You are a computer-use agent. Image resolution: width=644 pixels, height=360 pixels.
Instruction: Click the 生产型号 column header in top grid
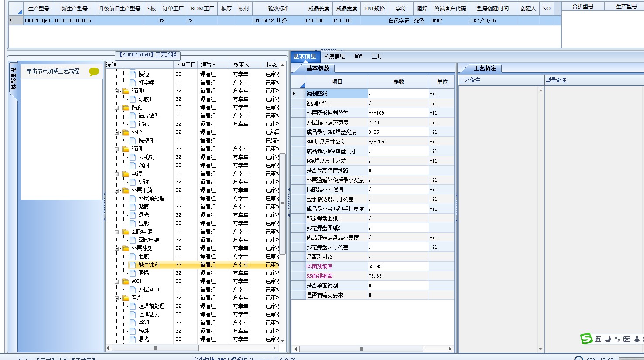point(38,9)
